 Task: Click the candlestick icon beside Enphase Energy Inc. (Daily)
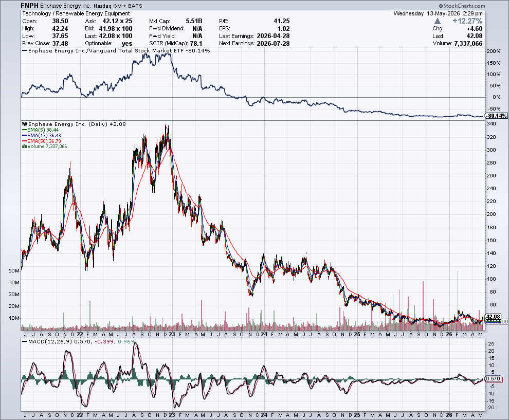[x=25, y=124]
